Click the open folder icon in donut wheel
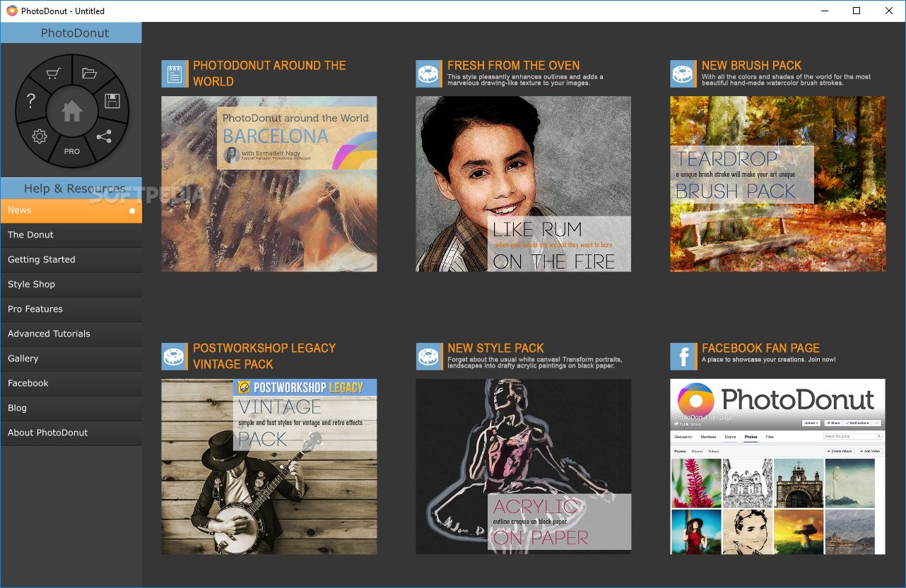The width and height of the screenshot is (906, 588). (89, 73)
